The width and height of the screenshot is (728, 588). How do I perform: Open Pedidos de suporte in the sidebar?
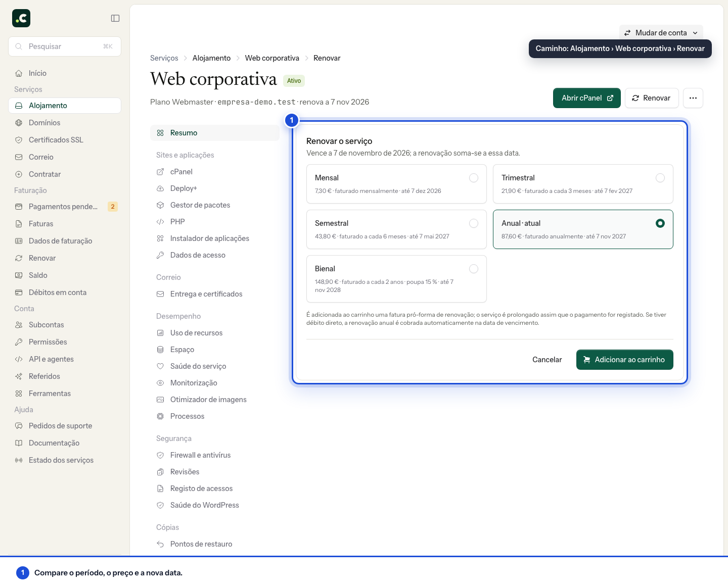coord(65,426)
